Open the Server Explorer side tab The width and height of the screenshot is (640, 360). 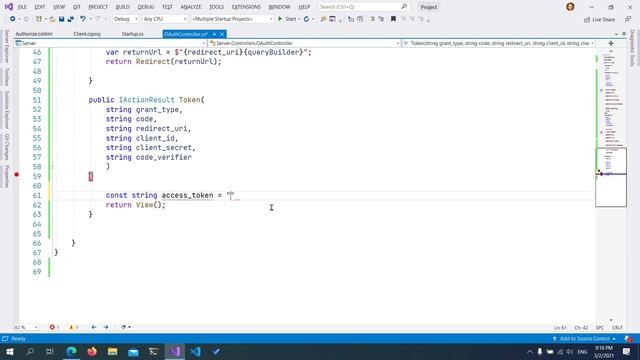pyautogui.click(x=7, y=46)
